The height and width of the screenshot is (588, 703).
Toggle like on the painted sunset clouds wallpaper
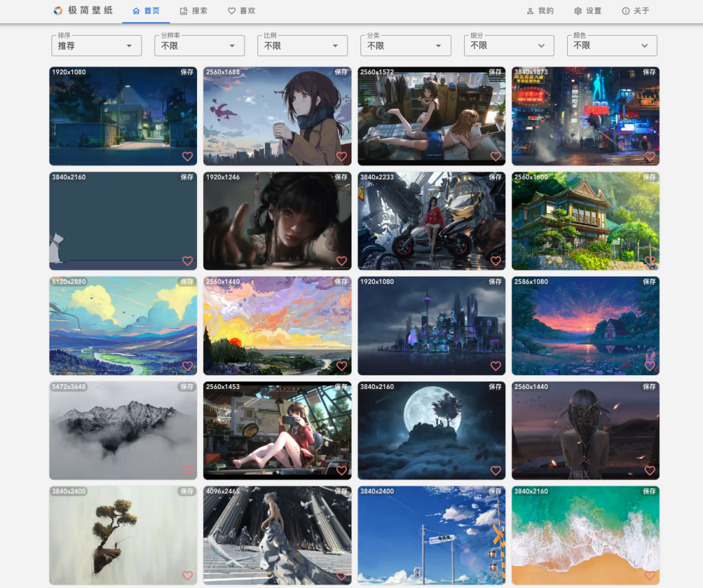coord(342,366)
